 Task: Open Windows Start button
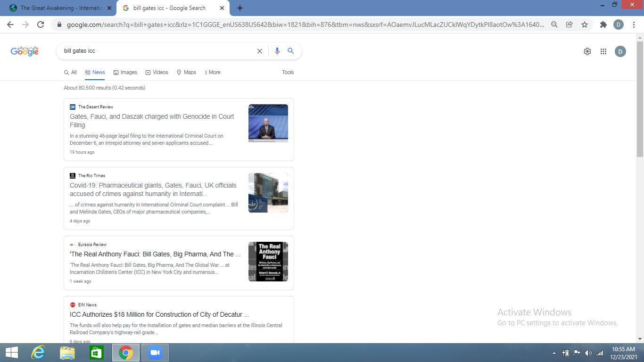11,353
